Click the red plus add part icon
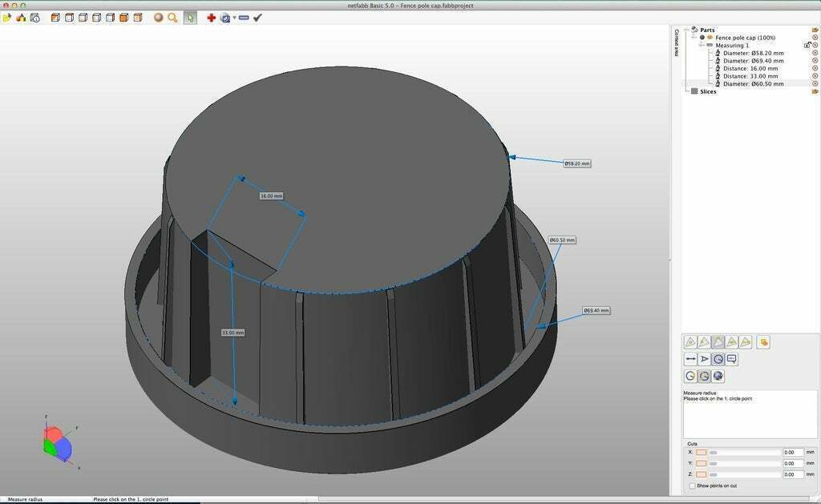This screenshot has height=504, width=821. click(x=211, y=18)
